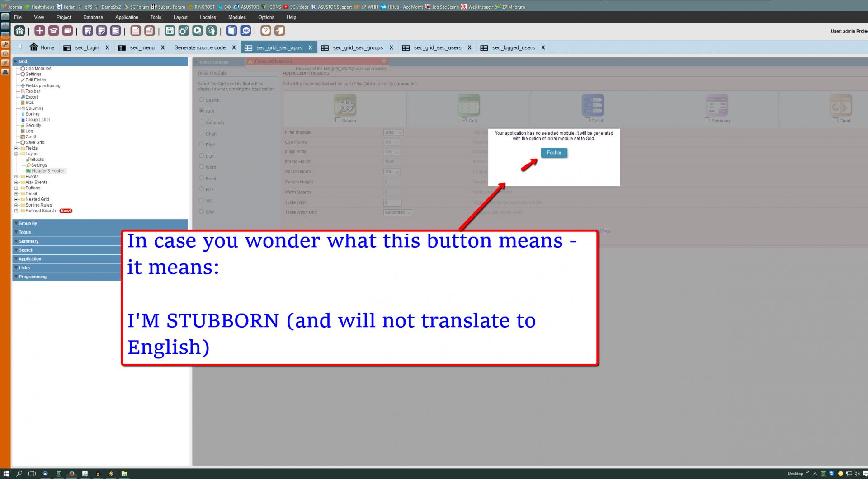The height and width of the screenshot is (479, 868).
Task: Click the Deploy globe arrow icon
Action: point(211,31)
